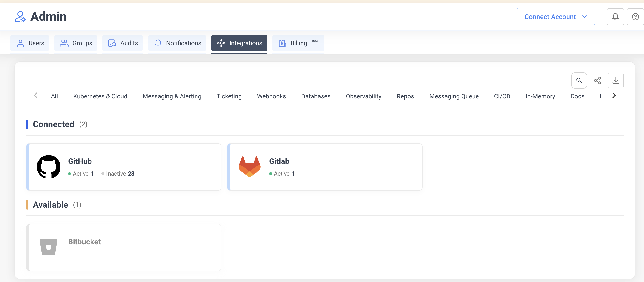
Task: Click the Bitbucket bucket icon
Action: [x=49, y=247]
